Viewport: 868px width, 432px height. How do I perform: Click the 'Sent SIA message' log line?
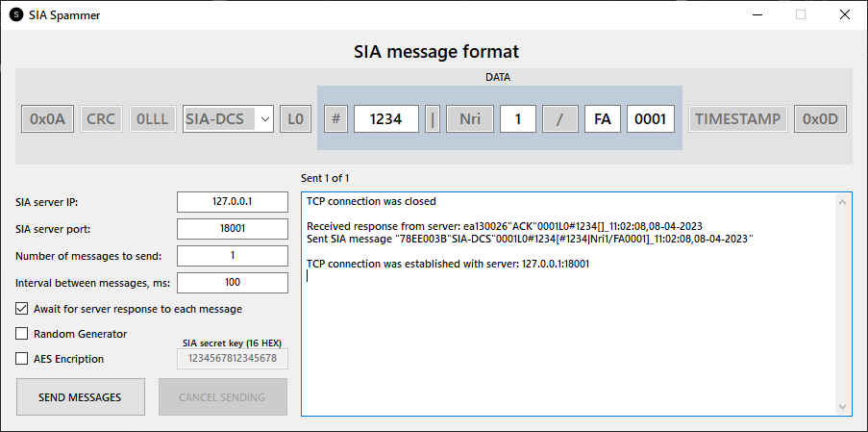point(531,239)
